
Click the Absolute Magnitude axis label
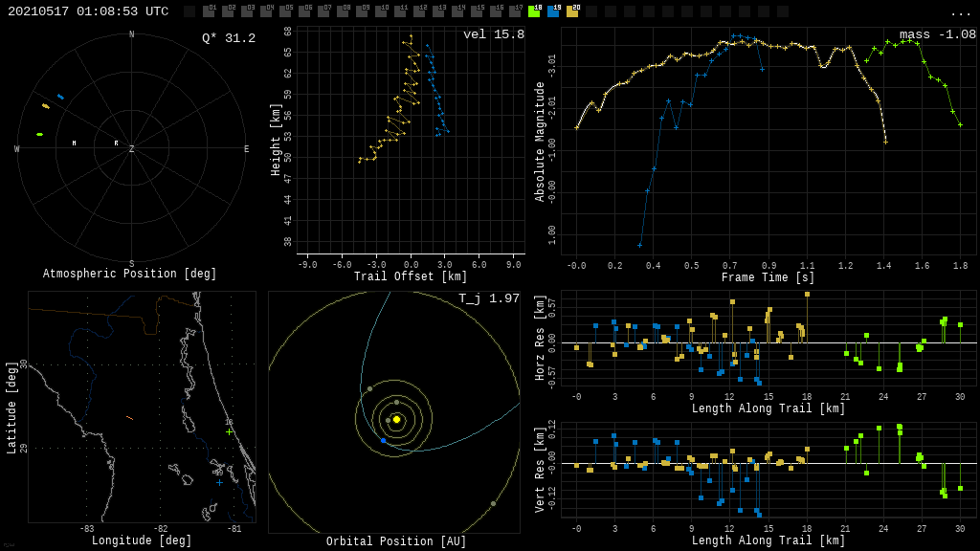540,142
